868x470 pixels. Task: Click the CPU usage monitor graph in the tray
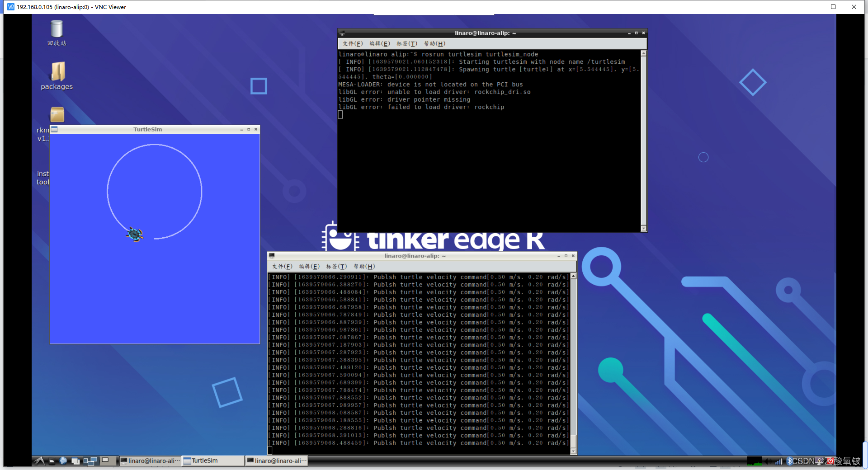[x=754, y=461]
